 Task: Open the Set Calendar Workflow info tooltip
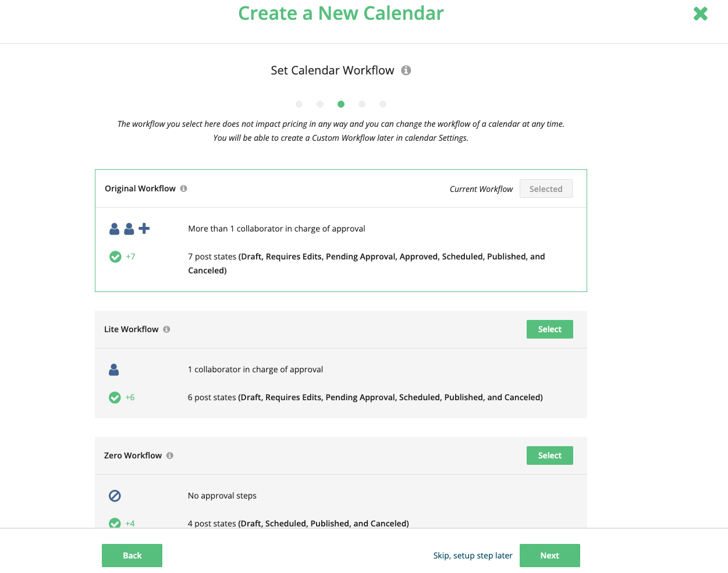pyautogui.click(x=406, y=70)
